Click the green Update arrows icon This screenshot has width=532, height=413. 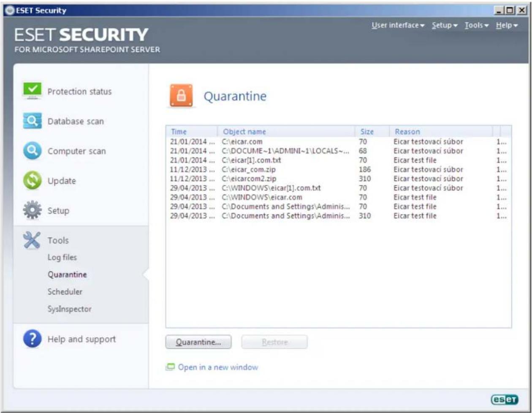(x=32, y=181)
